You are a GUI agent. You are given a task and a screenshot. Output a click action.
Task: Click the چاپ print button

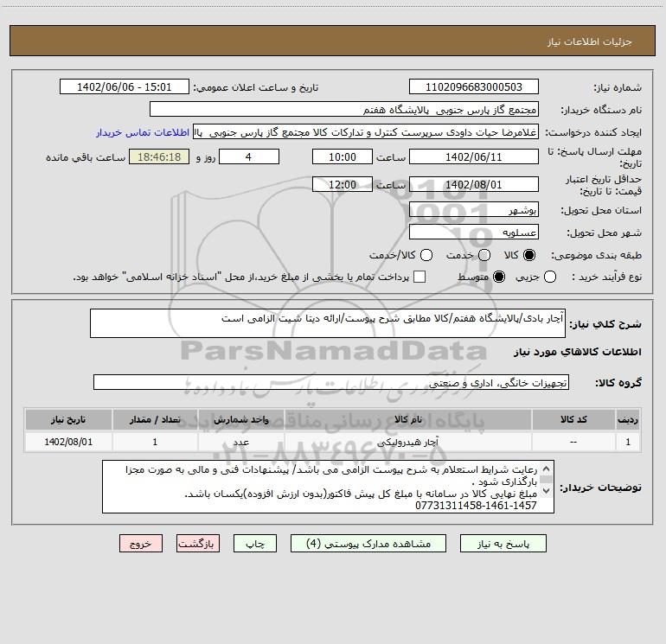pyautogui.click(x=255, y=544)
